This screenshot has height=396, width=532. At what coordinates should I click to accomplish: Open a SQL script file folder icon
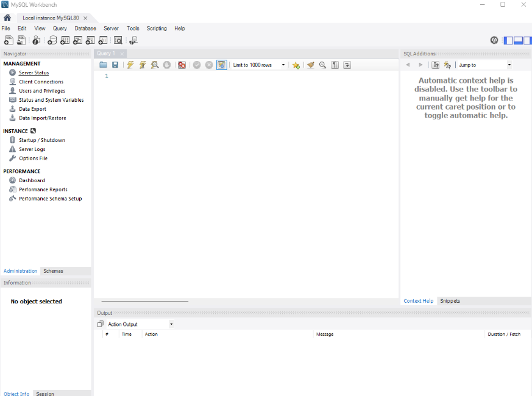click(x=104, y=65)
